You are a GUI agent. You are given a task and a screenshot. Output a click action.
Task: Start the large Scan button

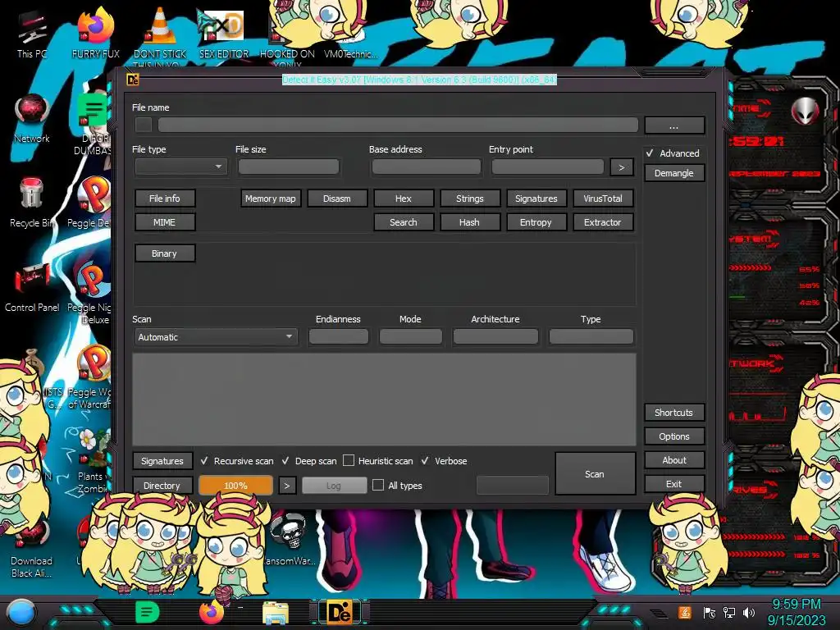coord(595,474)
